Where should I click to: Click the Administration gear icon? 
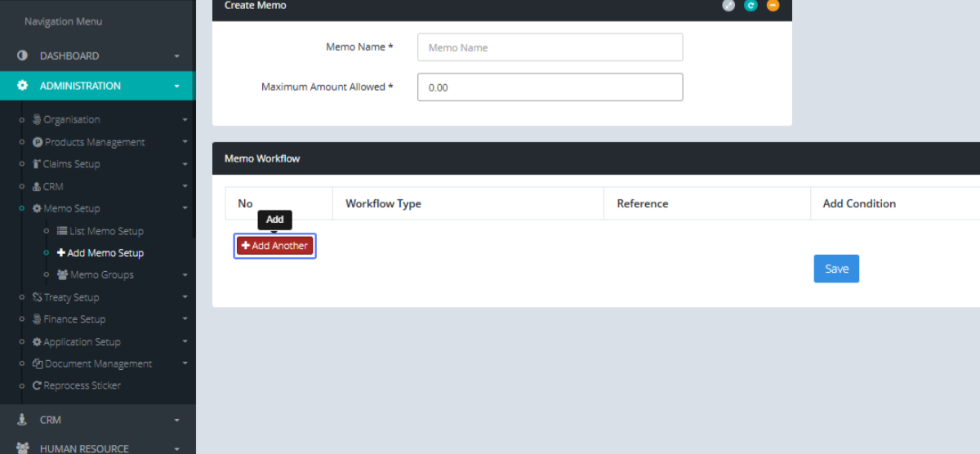pyautogui.click(x=23, y=86)
